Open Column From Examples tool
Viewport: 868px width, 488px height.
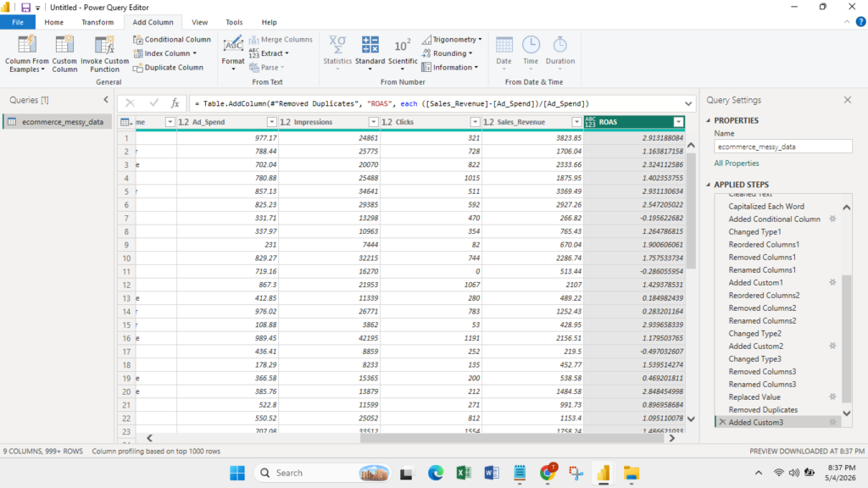pos(26,53)
